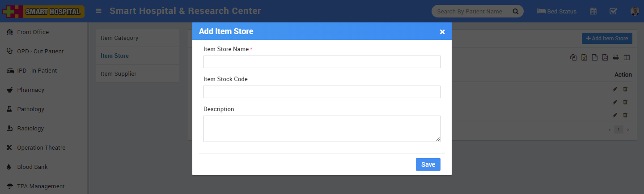Open the task checklist icon in header
Viewport: 644px width, 194px height.
(614, 11)
